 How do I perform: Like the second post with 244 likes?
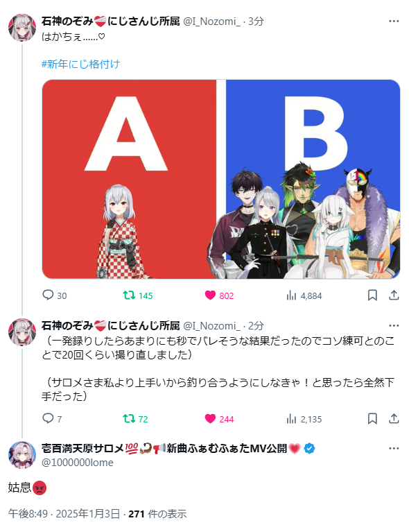pos(210,419)
